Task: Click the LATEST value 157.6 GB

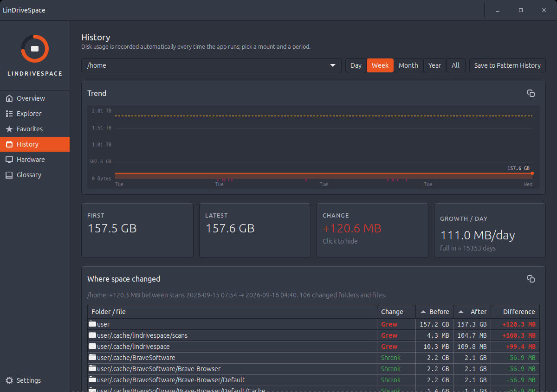Action: pyautogui.click(x=230, y=228)
